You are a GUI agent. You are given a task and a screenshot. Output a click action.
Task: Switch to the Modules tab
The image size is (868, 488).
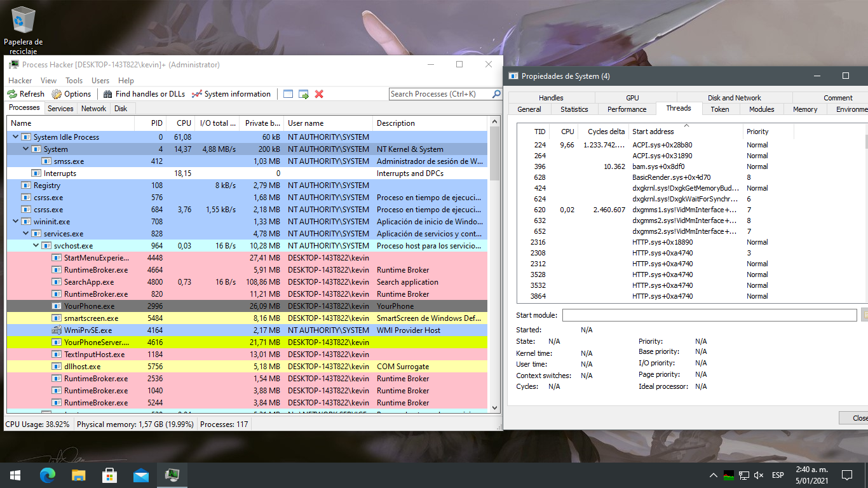coord(761,109)
